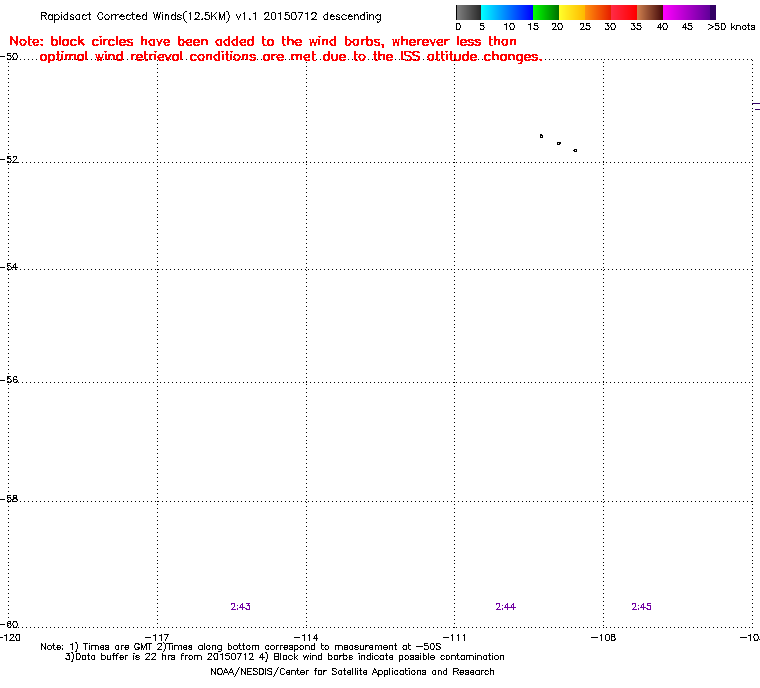The height and width of the screenshot is (688, 760).
Task: Click the -54 latitude axis label
Action: tap(9, 267)
